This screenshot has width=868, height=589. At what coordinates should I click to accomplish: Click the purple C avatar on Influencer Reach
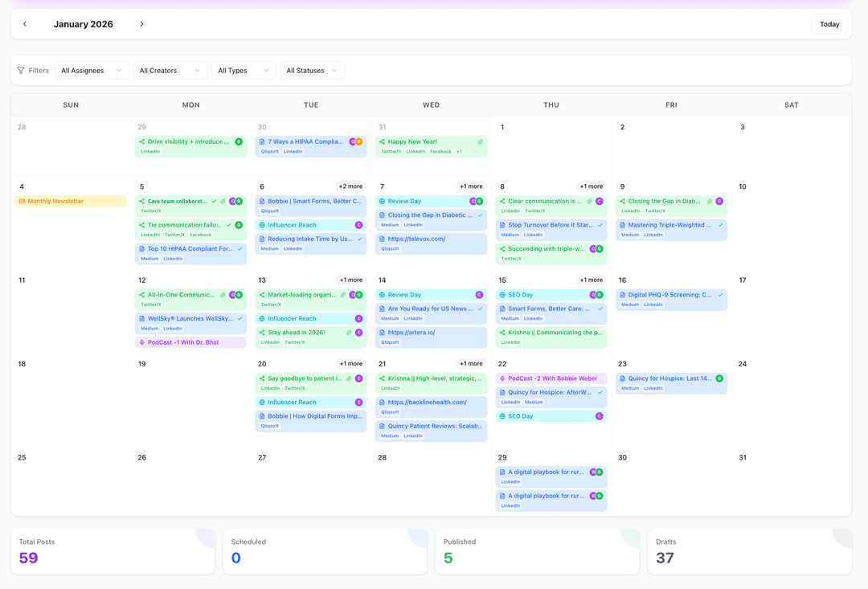click(358, 225)
